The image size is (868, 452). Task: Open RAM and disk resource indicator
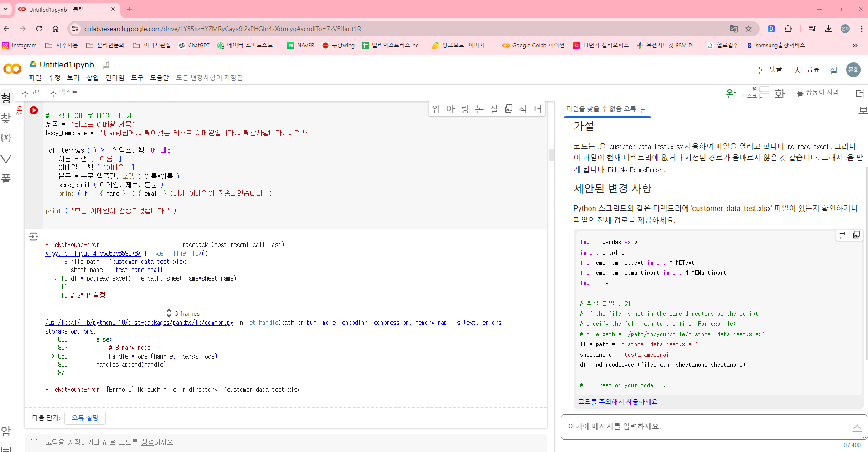pyautogui.click(x=755, y=92)
